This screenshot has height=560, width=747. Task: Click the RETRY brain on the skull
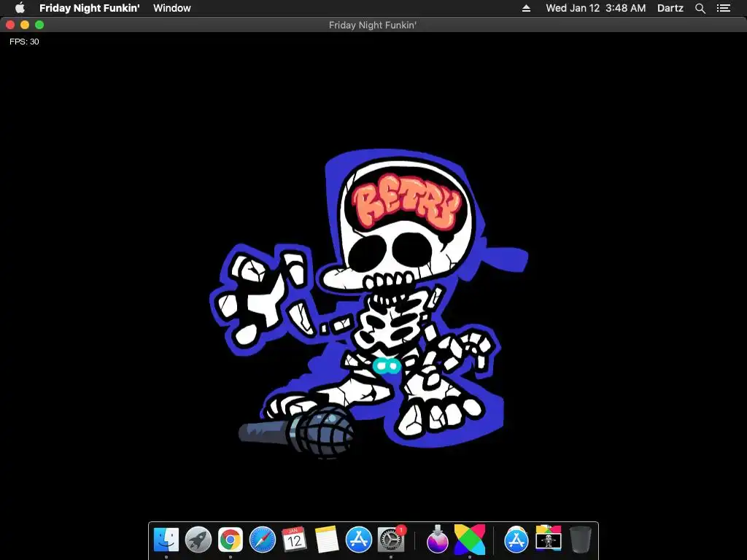tap(406, 202)
